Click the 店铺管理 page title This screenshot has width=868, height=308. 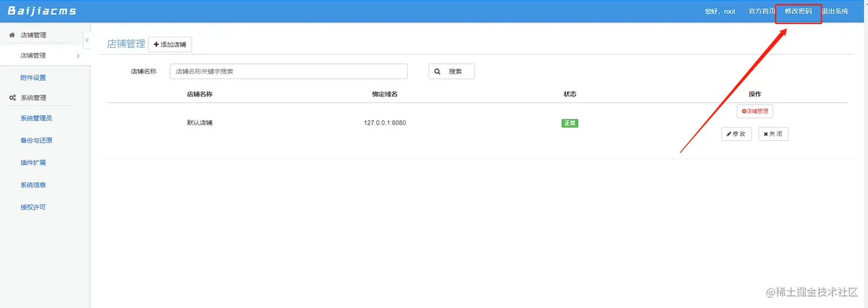(x=126, y=44)
